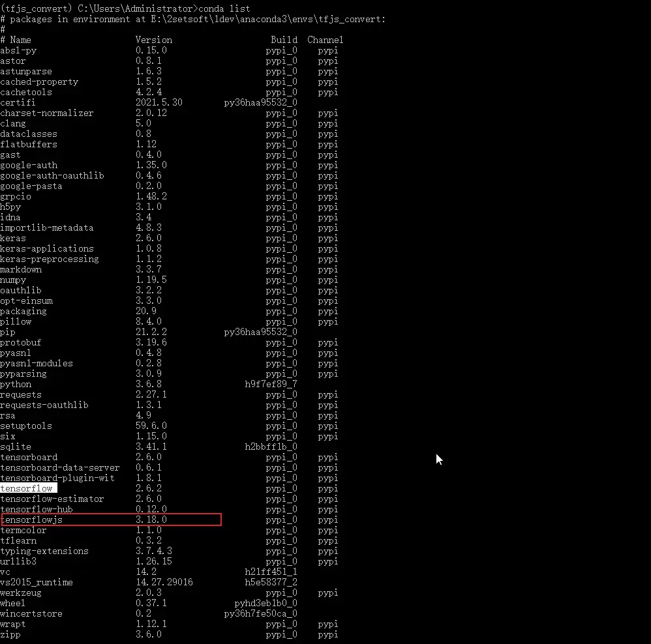Select the keras-applications package name
651x644 pixels.
(47, 248)
